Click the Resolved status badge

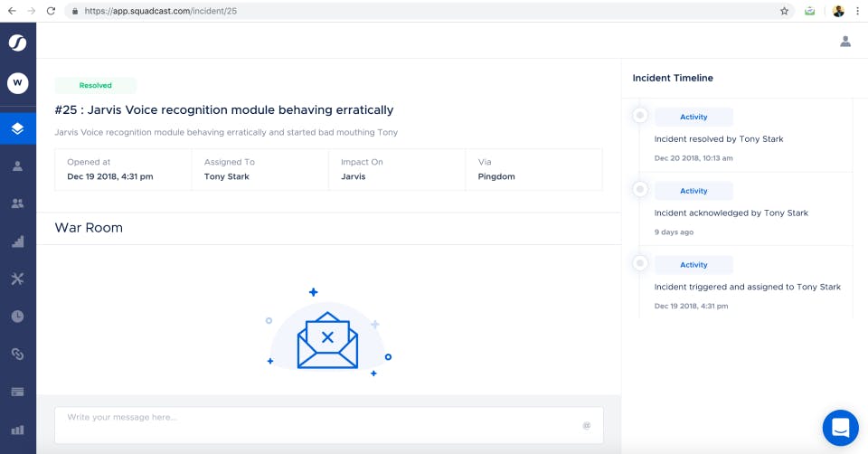[95, 85]
